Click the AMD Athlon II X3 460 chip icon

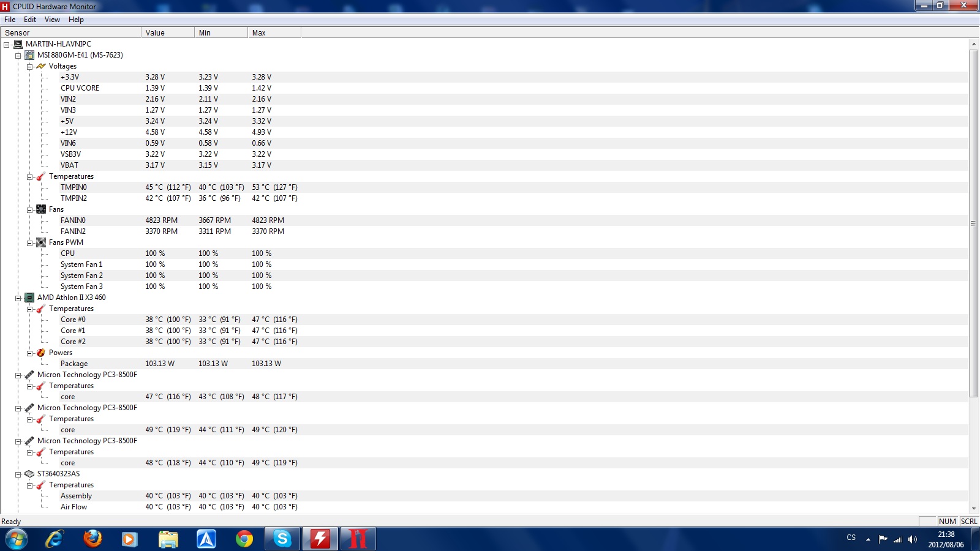pos(29,298)
